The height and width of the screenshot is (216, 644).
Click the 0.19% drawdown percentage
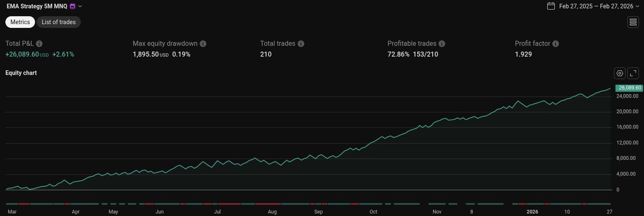tap(181, 55)
